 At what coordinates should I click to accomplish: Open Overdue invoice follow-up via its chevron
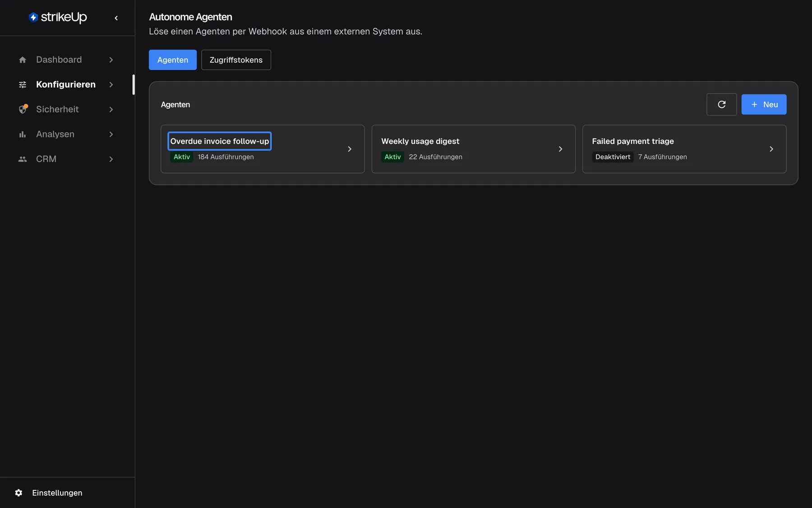click(x=350, y=149)
